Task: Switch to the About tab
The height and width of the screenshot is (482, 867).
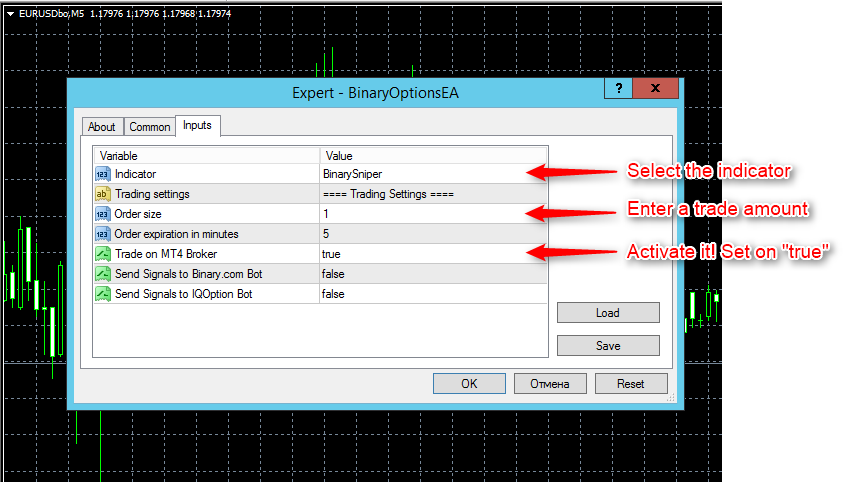Action: [102, 127]
